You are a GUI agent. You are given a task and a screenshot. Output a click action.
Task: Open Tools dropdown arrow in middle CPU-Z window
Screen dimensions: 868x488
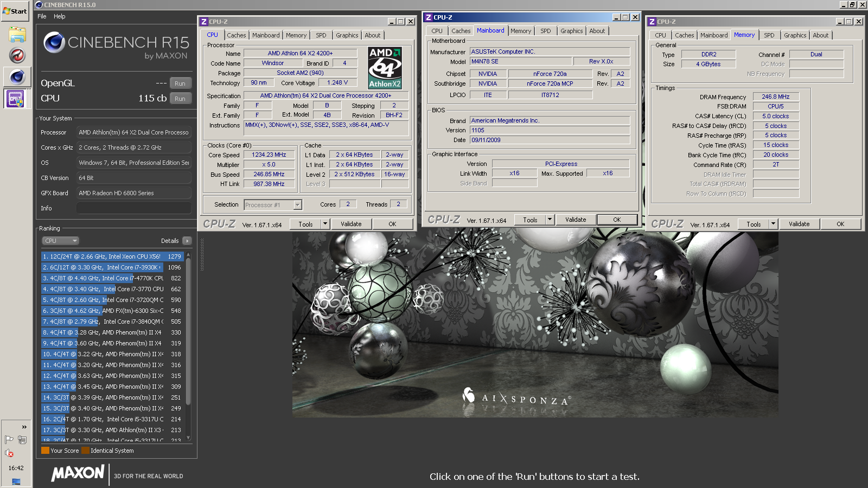tap(550, 220)
